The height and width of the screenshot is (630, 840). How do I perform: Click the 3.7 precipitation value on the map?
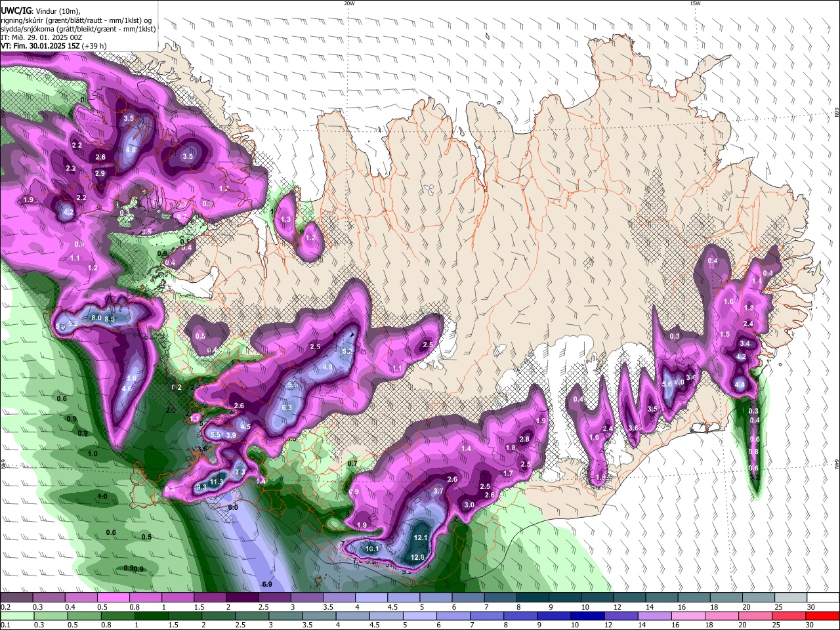pyautogui.click(x=438, y=491)
